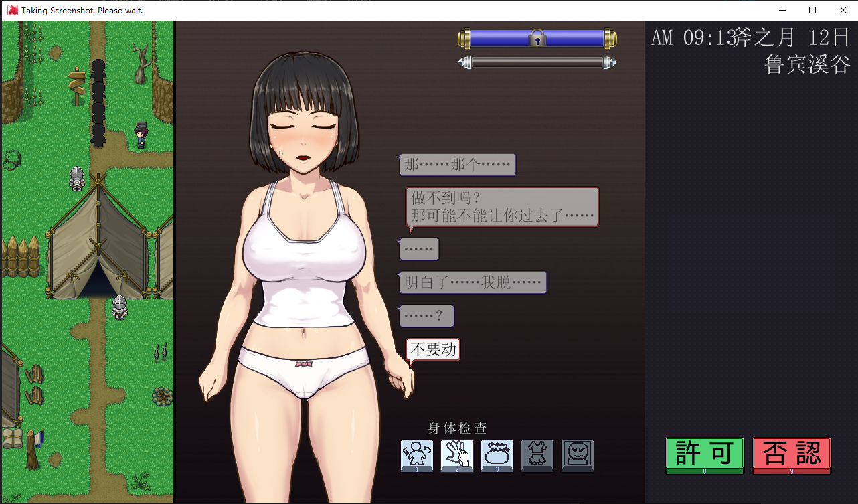Viewport: 858px width, 504px height.
Task: Click the grey slider bar under the gauge
Action: click(537, 62)
